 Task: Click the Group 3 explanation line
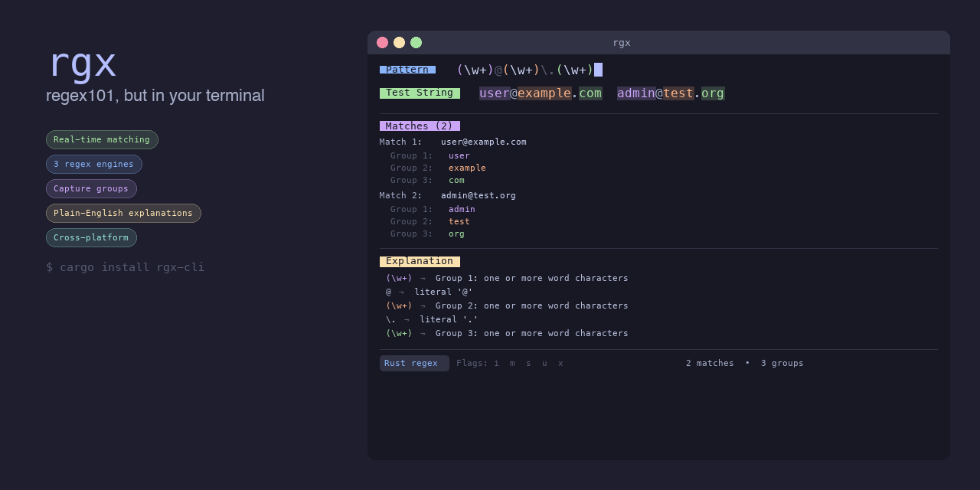pyautogui.click(x=507, y=333)
